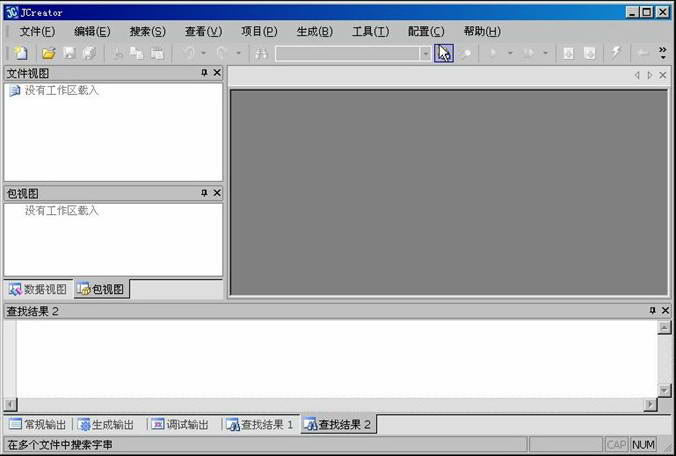Click the Save toolbar icon
This screenshot has width=676, height=456.
tap(69, 53)
